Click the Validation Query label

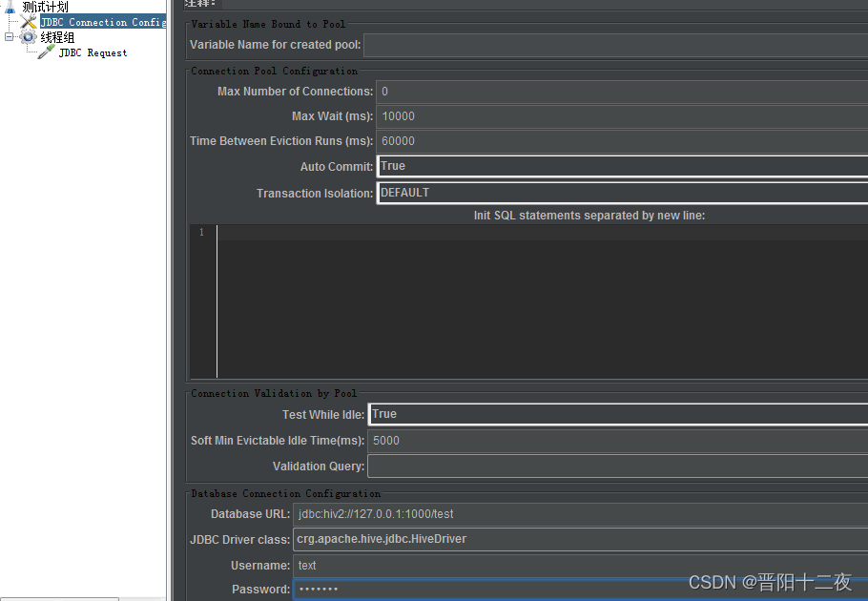[x=319, y=466]
